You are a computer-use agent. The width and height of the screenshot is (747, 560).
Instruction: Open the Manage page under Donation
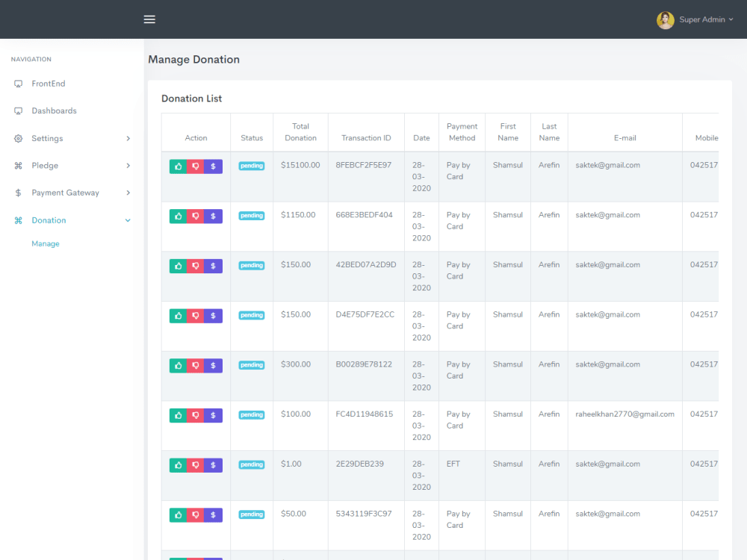[46, 243]
